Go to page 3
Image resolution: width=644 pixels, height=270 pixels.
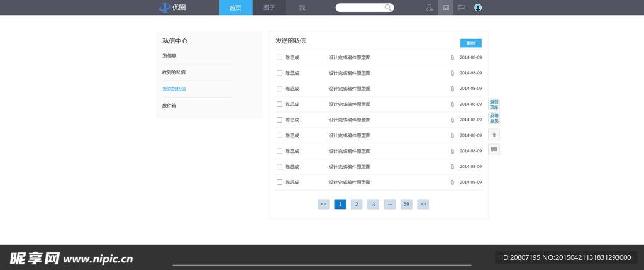[x=373, y=205]
